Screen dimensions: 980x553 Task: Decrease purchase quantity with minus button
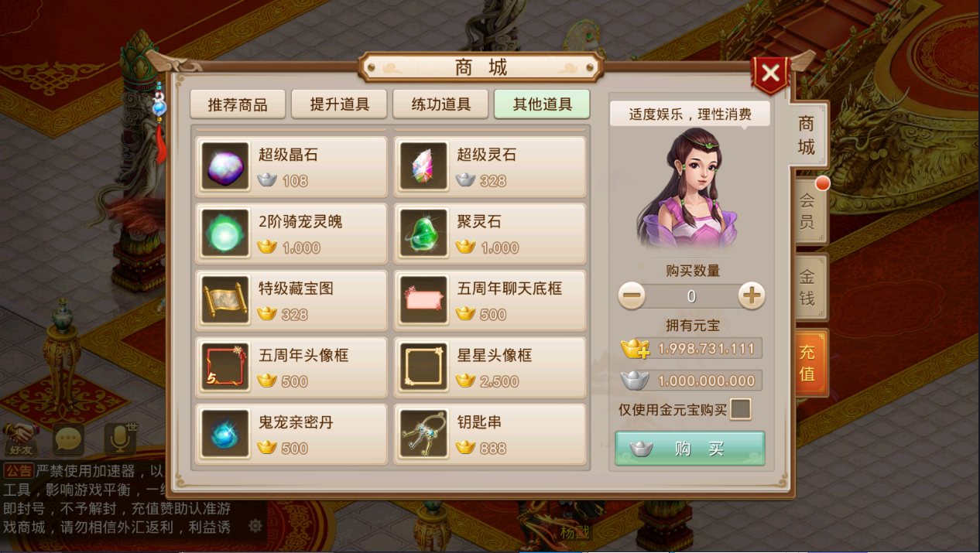pos(632,295)
